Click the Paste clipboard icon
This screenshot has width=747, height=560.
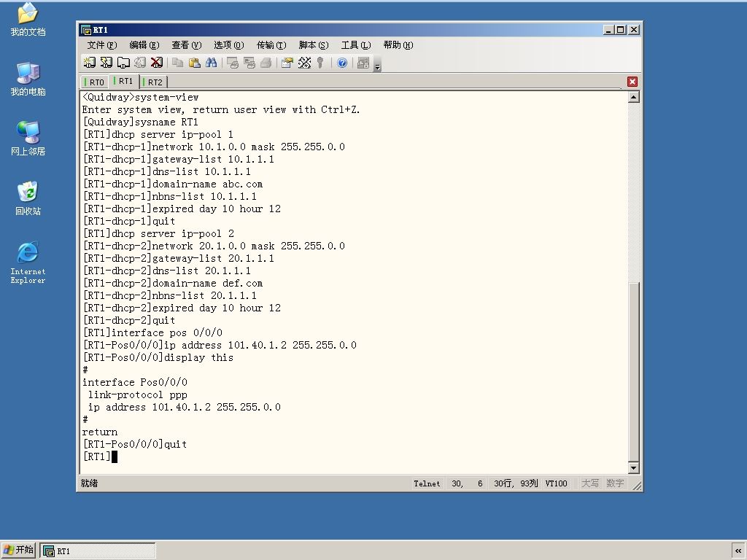[x=194, y=63]
